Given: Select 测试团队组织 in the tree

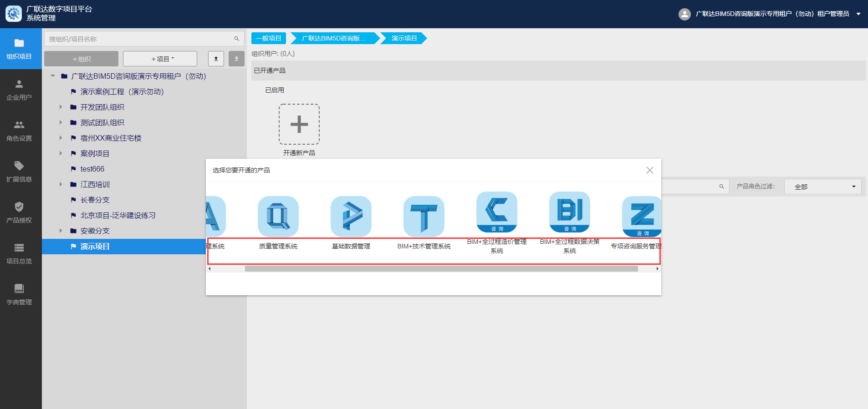Looking at the screenshot, I should pyautogui.click(x=102, y=122).
